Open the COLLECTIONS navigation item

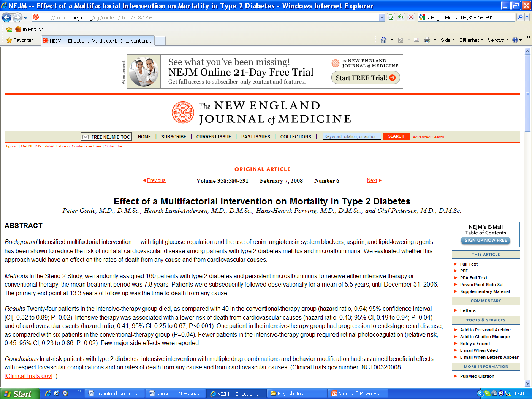pyautogui.click(x=296, y=137)
